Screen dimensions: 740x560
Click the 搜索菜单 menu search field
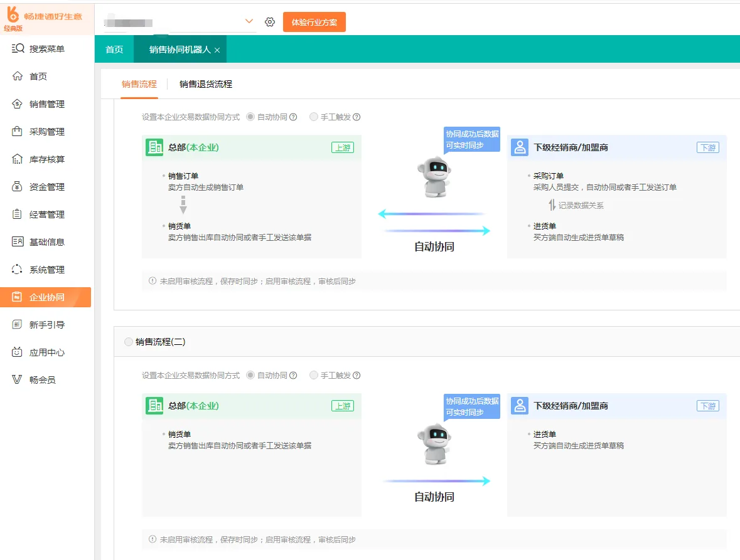[46, 48]
